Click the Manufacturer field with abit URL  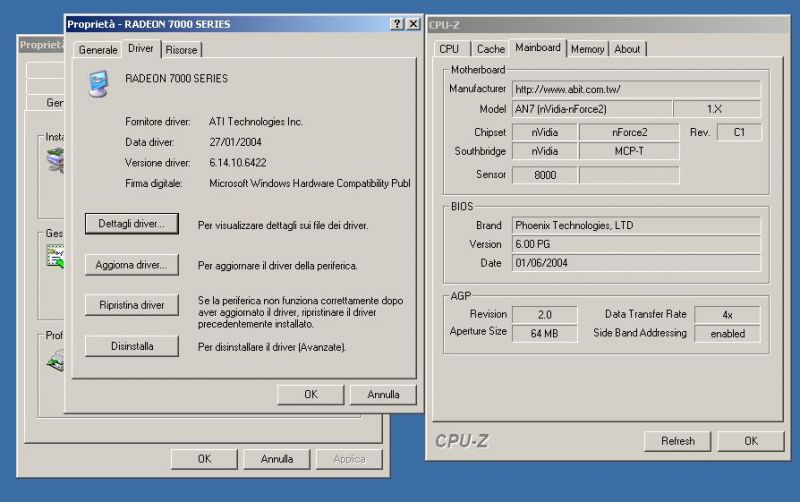pos(636,89)
